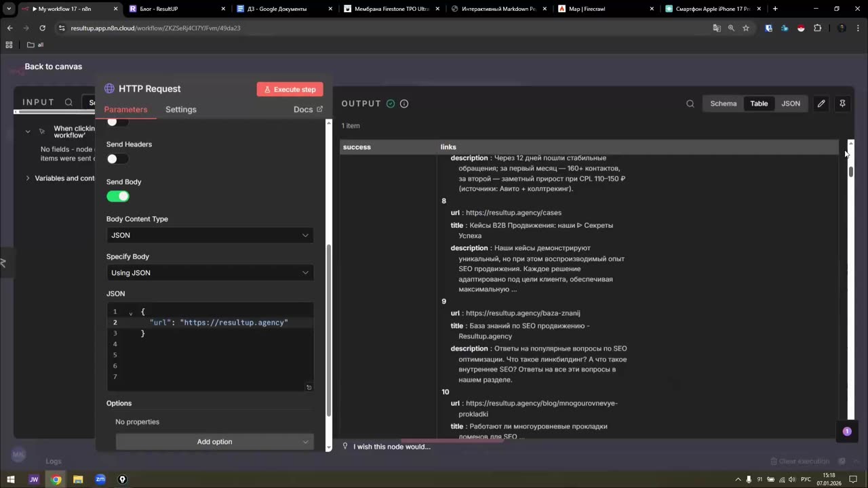The height and width of the screenshot is (488, 868).
Task: Open the Specify Body dropdown
Action: 210,272
